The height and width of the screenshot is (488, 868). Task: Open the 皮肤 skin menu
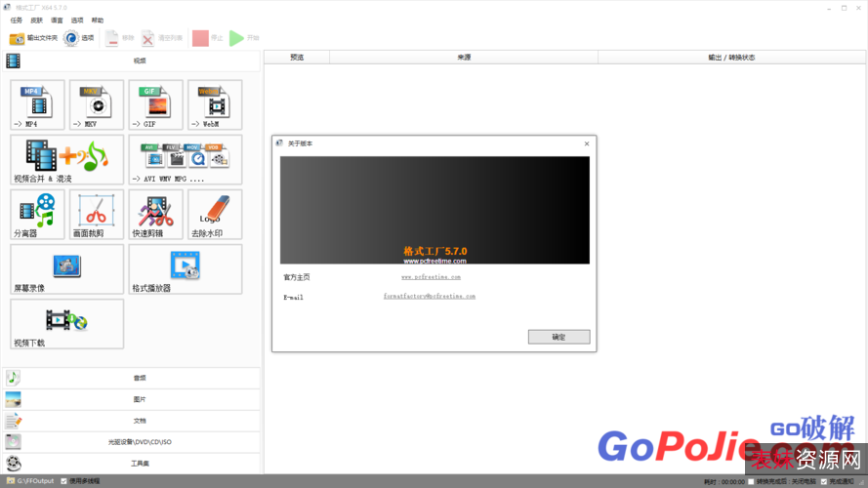(x=36, y=20)
